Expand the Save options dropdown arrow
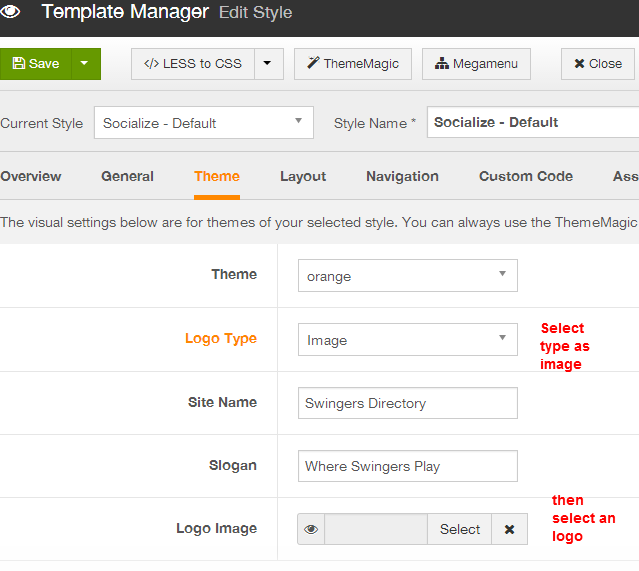The width and height of the screenshot is (639, 571). coord(85,64)
